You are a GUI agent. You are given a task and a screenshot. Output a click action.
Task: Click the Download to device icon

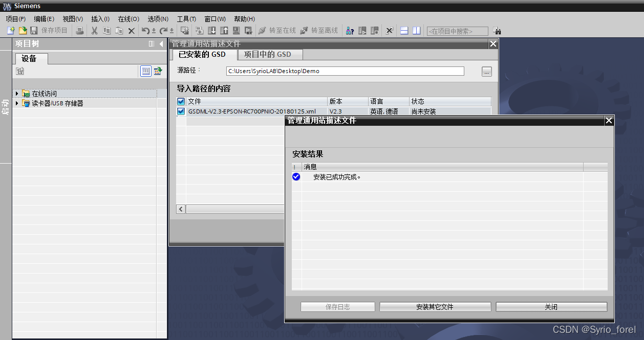pos(211,31)
